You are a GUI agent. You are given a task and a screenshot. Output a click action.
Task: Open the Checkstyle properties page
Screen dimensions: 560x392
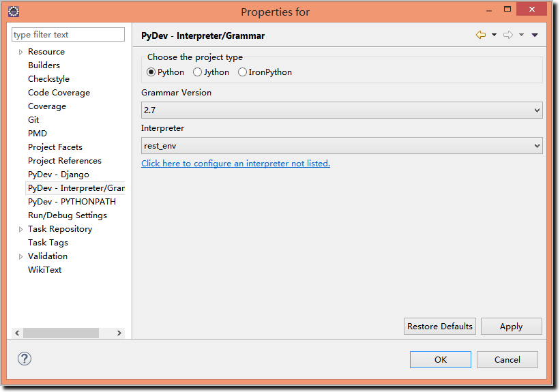click(x=48, y=79)
